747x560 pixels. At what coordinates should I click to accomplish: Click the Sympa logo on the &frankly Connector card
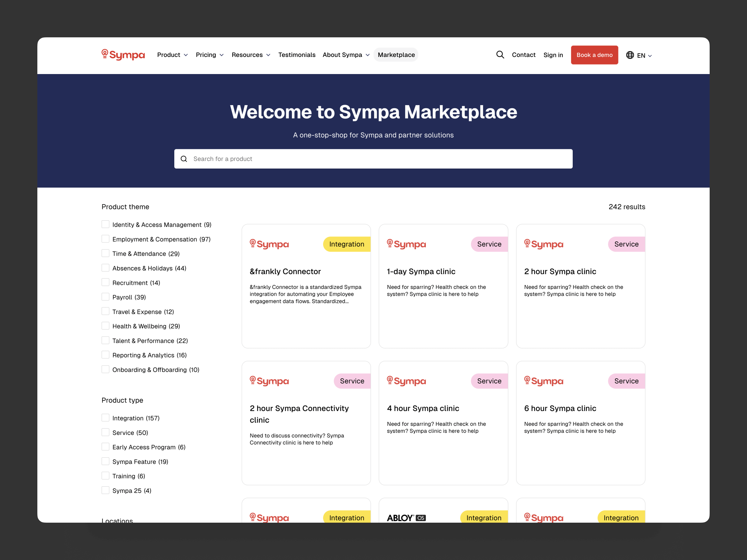(x=269, y=244)
